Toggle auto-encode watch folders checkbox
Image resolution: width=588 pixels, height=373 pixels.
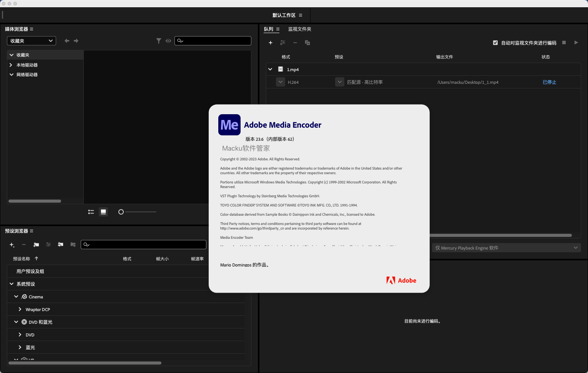coord(495,43)
